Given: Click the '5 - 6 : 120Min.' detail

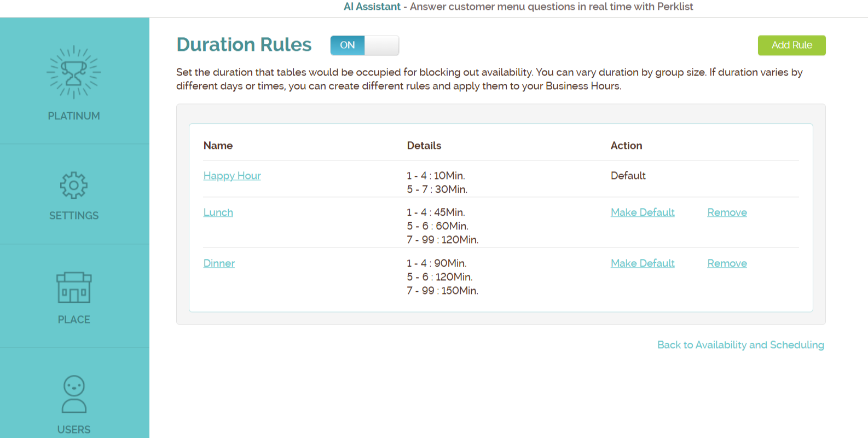Looking at the screenshot, I should pyautogui.click(x=439, y=277).
